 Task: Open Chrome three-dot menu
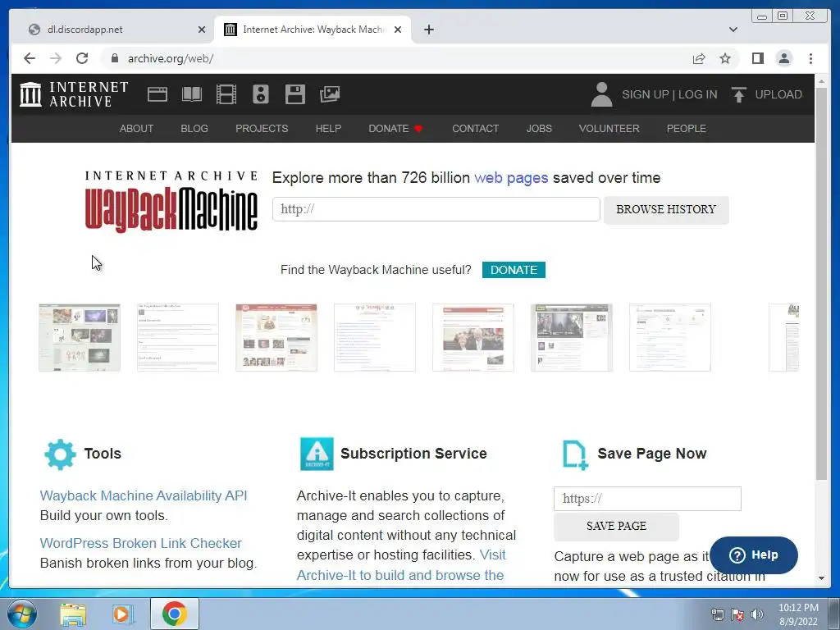[810, 58]
